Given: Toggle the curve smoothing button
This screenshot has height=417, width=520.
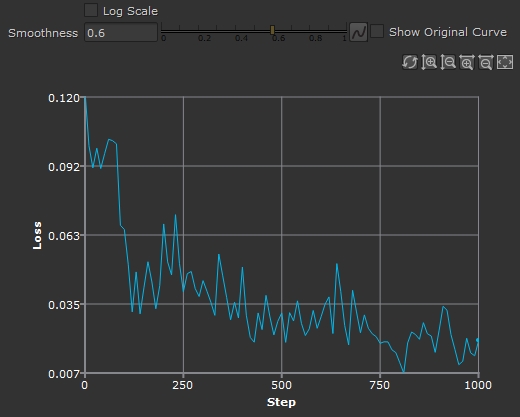Looking at the screenshot, I should [x=359, y=32].
